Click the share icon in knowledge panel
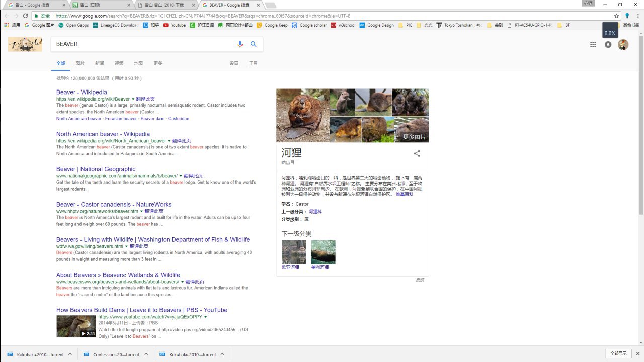 coord(417,154)
